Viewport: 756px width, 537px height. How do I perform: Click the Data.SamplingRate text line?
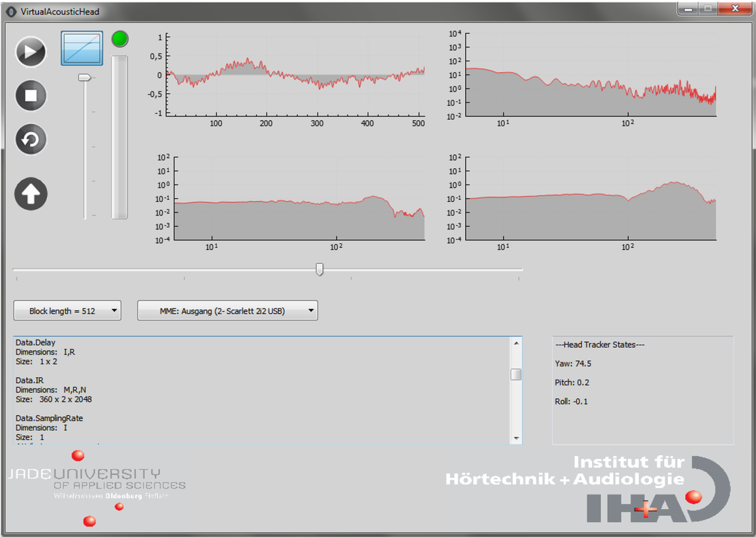[x=49, y=418]
